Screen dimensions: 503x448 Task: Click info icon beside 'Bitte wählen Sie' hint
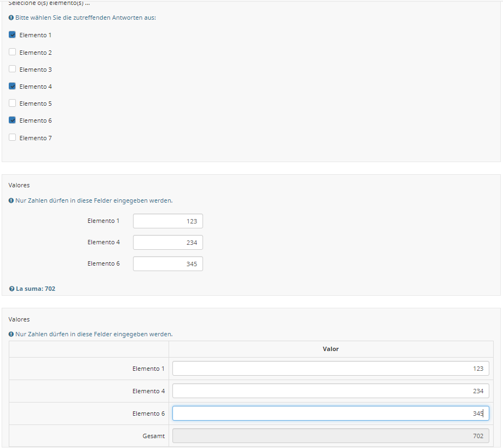pos(11,18)
